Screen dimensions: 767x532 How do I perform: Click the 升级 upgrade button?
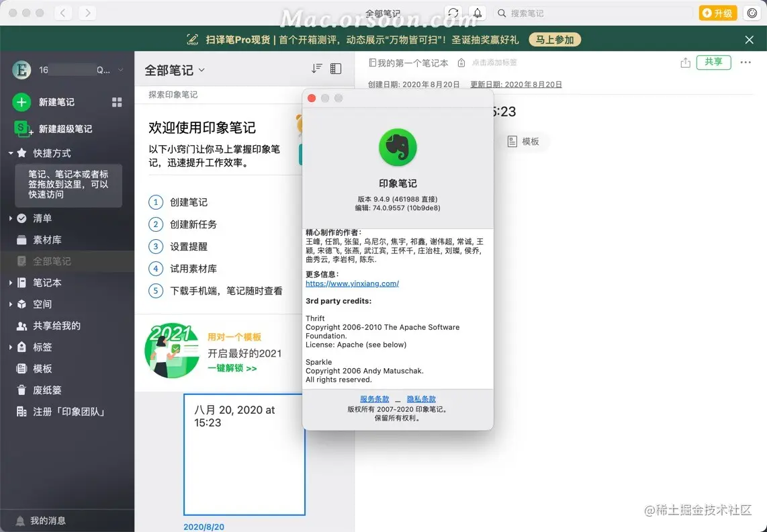coord(717,13)
